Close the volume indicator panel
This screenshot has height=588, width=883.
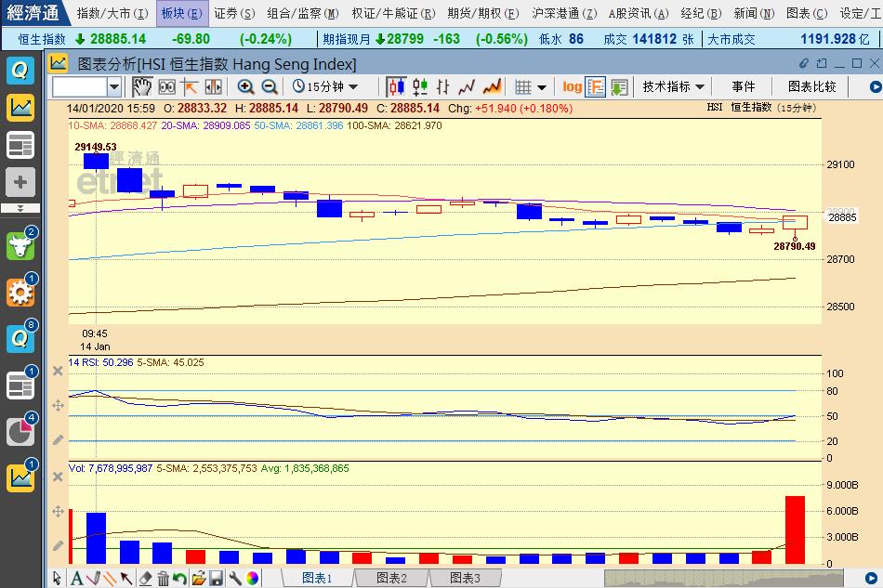tap(58, 477)
